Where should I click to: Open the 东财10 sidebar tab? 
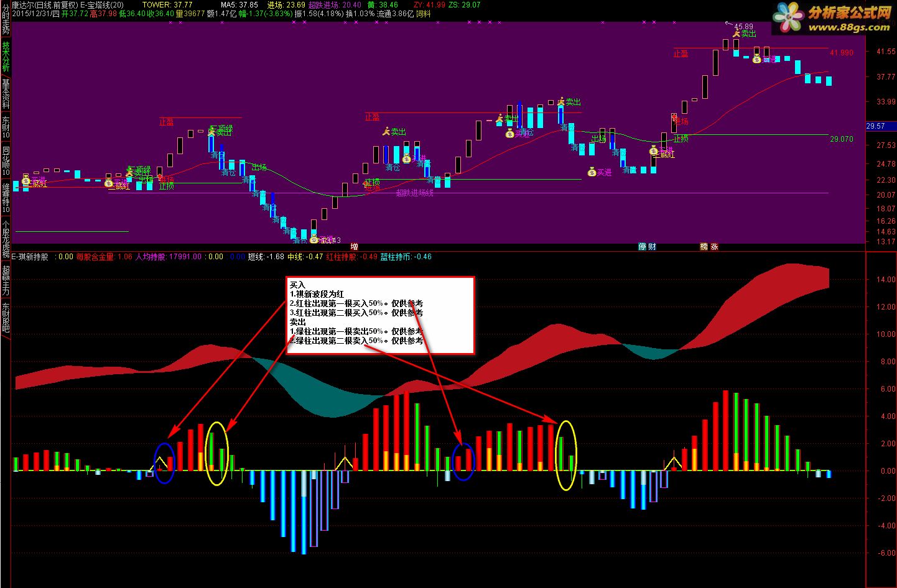(x=6, y=127)
